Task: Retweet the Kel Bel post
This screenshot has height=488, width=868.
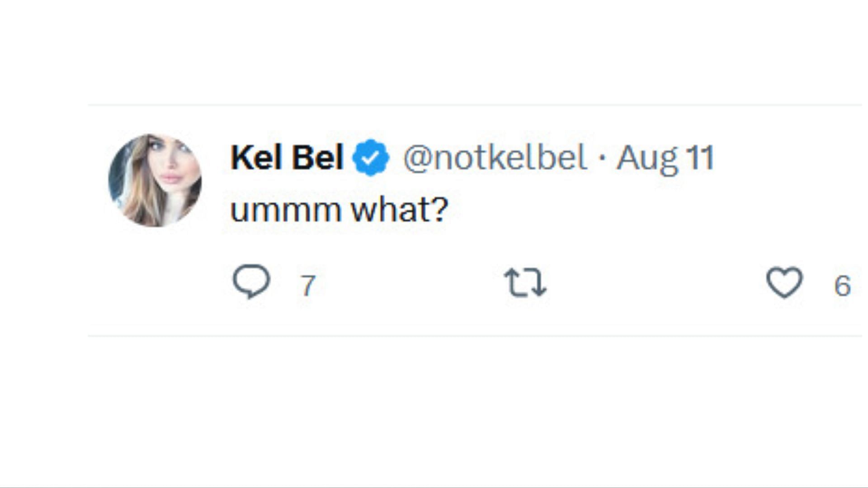Action: 525,282
